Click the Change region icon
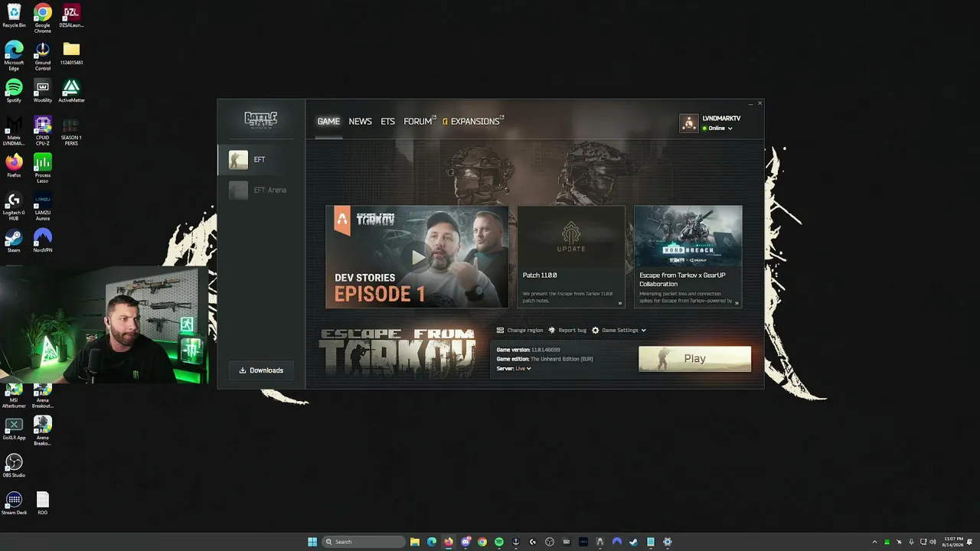Image resolution: width=980 pixels, height=551 pixels. click(x=500, y=331)
